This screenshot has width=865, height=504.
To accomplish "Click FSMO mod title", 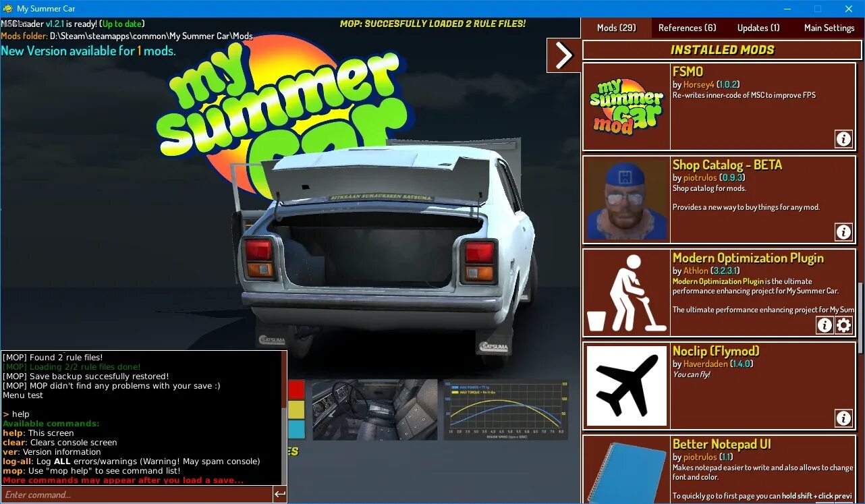I will [x=688, y=72].
